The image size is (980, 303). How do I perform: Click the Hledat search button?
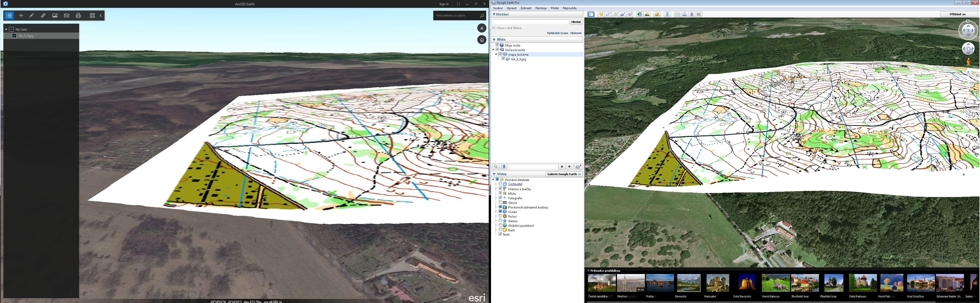[576, 22]
